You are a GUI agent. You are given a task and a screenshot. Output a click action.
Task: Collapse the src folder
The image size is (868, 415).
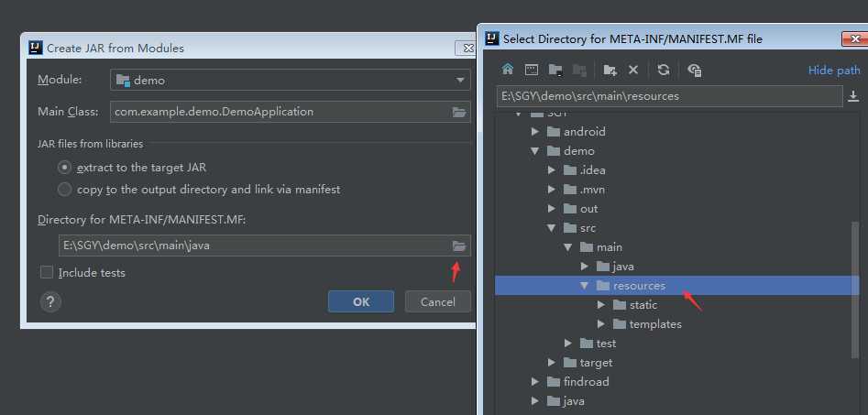pyautogui.click(x=552, y=227)
